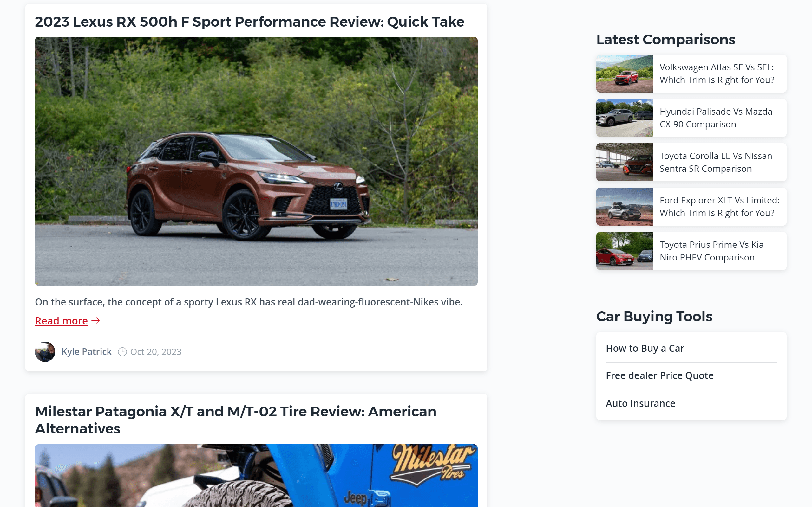Open the Hyundai Palisade vs Mazda thumbnail

point(625,118)
